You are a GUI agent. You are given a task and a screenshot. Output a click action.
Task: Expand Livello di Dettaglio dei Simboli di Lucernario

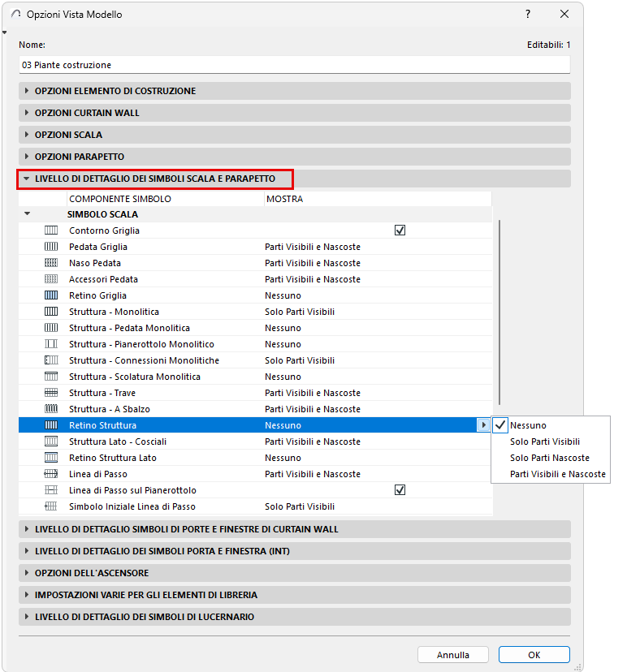(27, 617)
